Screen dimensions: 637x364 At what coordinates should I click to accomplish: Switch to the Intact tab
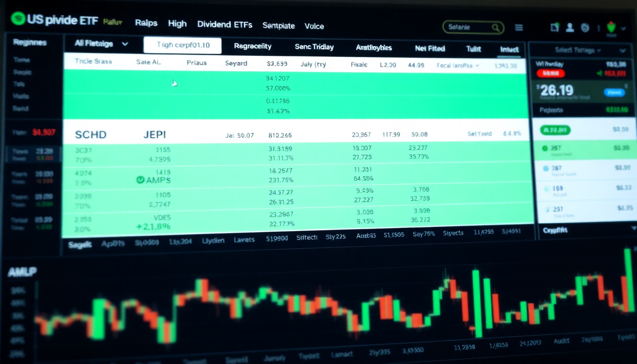(509, 49)
